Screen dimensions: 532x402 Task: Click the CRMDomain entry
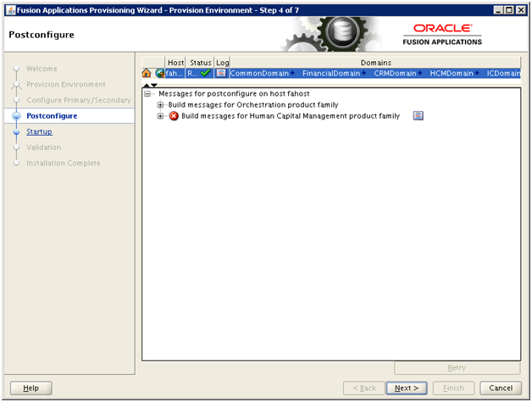[395, 74]
